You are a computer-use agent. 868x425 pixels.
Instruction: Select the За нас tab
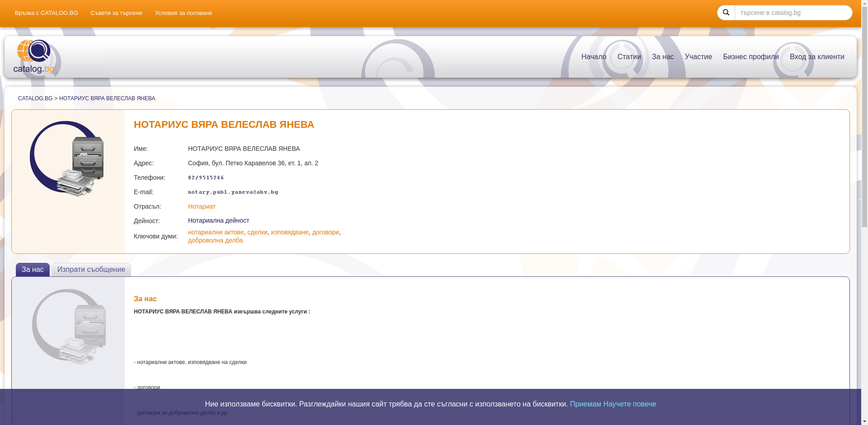click(x=33, y=270)
